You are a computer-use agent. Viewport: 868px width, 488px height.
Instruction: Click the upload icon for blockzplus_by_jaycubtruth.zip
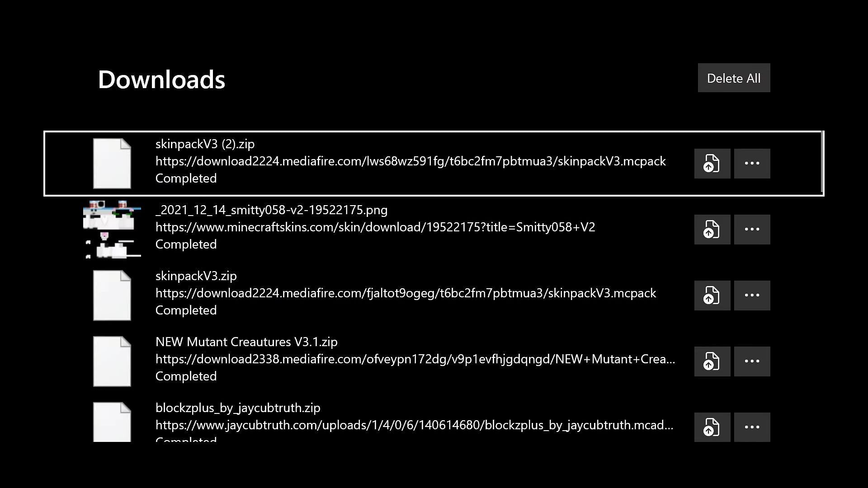712,427
